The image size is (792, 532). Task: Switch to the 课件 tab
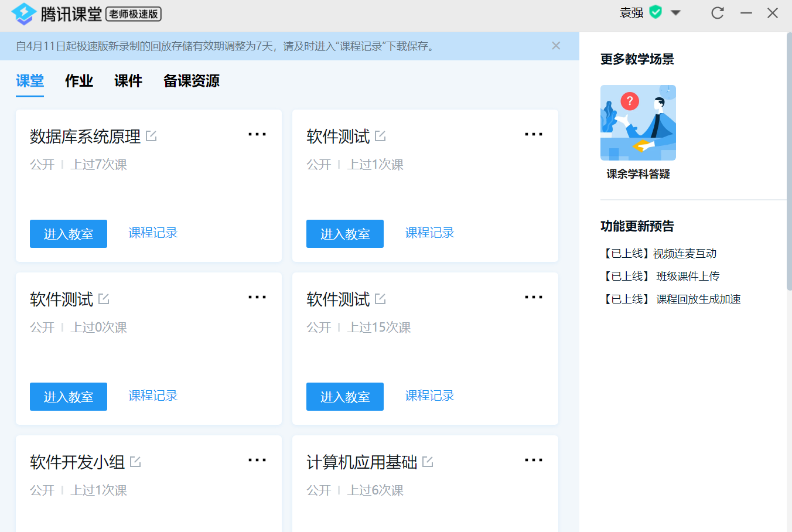coord(128,81)
